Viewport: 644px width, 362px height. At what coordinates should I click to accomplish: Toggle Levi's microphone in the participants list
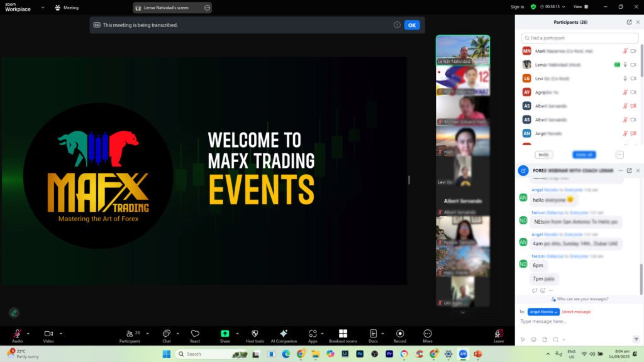(625, 79)
